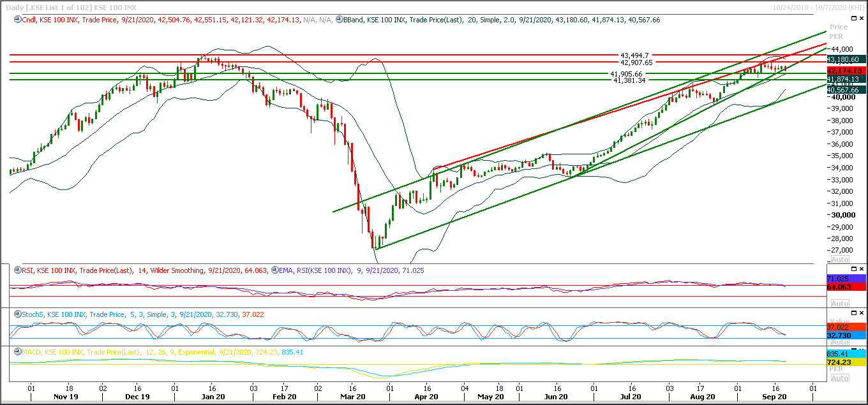Select the BBand KSE 100 INX legend text
This screenshot has height=405, width=868.
coord(502,20)
